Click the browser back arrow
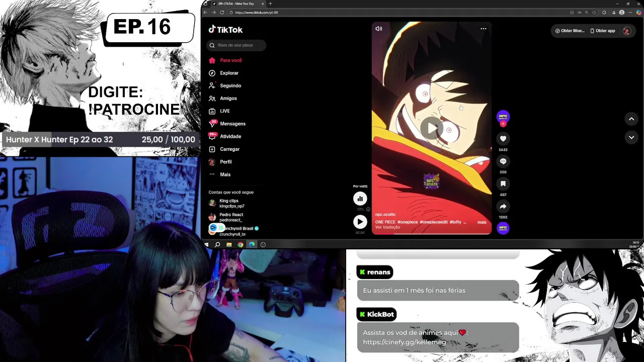The height and width of the screenshot is (362, 644). pyautogui.click(x=205, y=13)
